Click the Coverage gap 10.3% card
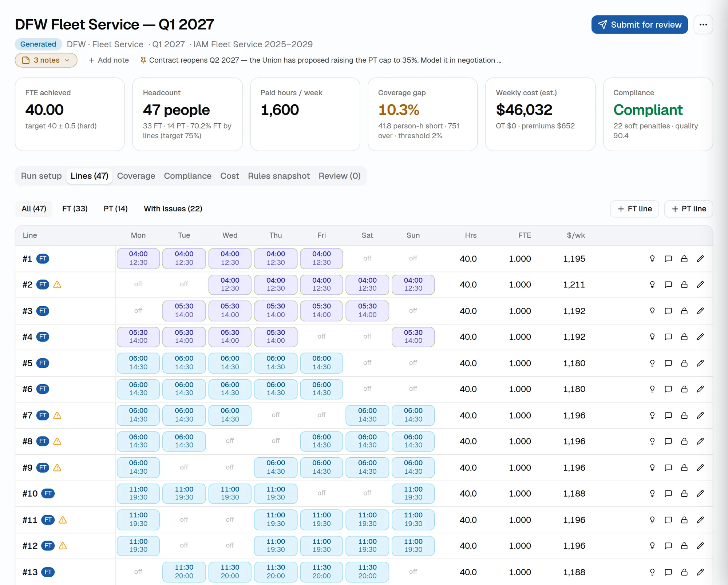This screenshot has height=585, width=728. coord(423,114)
